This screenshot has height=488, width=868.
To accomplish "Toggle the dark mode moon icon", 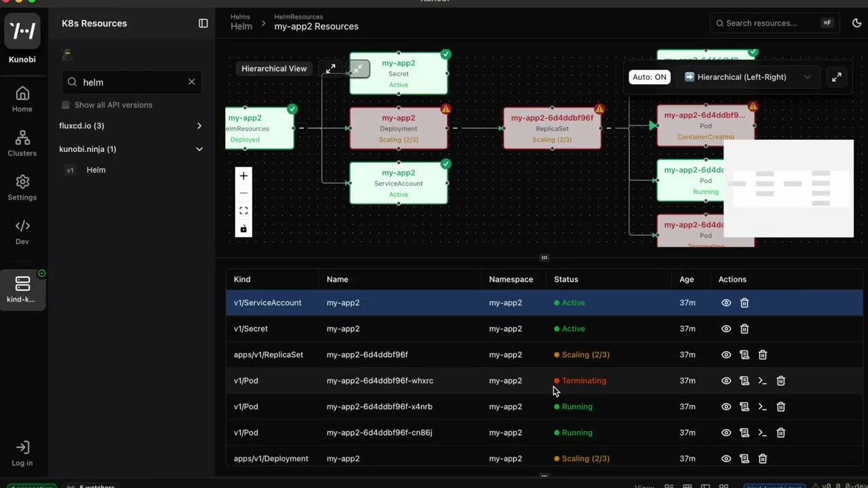I will [x=856, y=23].
